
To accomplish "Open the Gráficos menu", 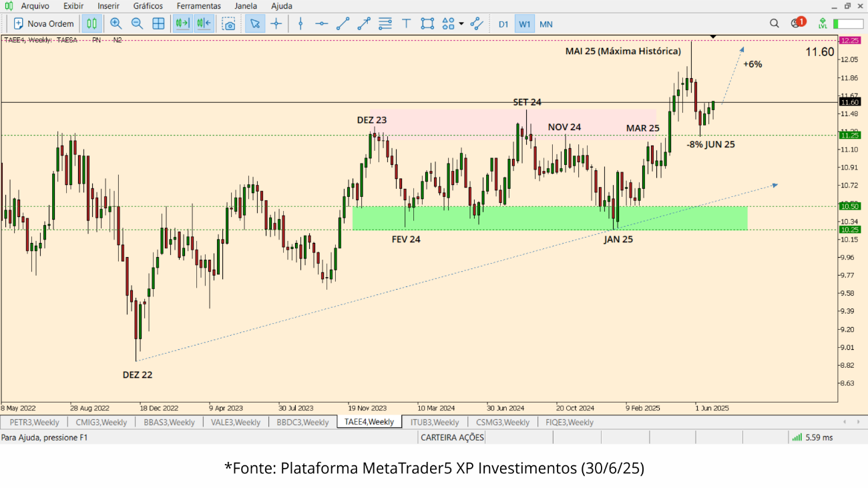I will pyautogui.click(x=148, y=6).
